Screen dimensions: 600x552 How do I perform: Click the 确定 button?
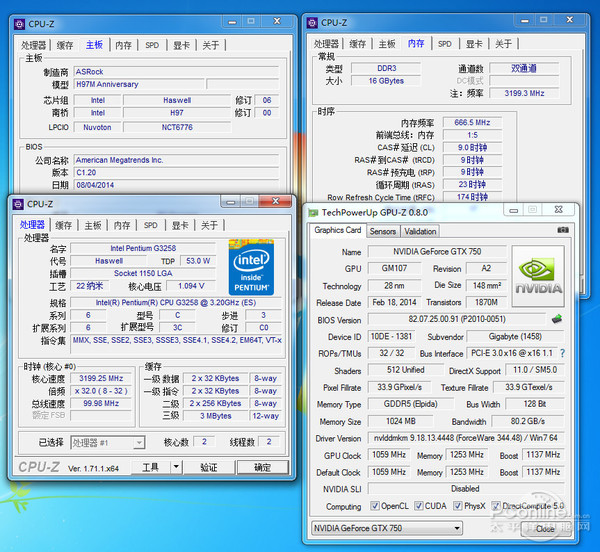pos(263,467)
